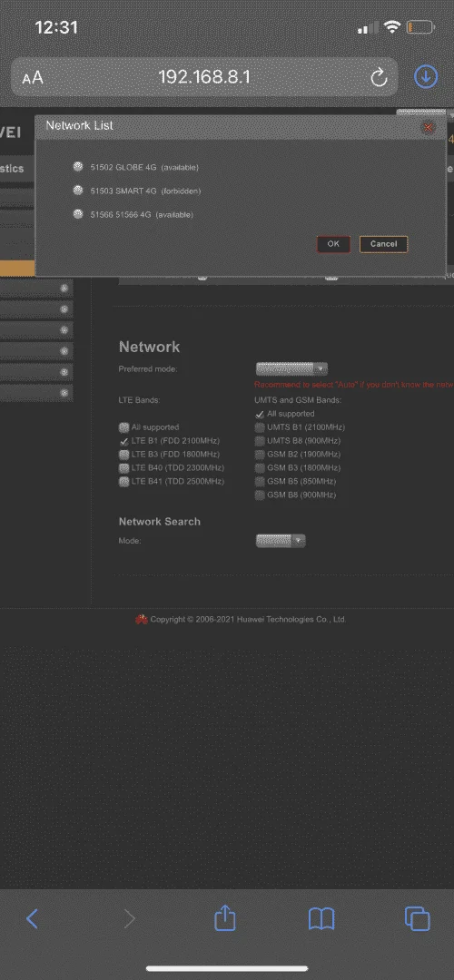This screenshot has height=980, width=454.
Task: Tap the Safari reader AA text-size icon
Action: pyautogui.click(x=33, y=78)
